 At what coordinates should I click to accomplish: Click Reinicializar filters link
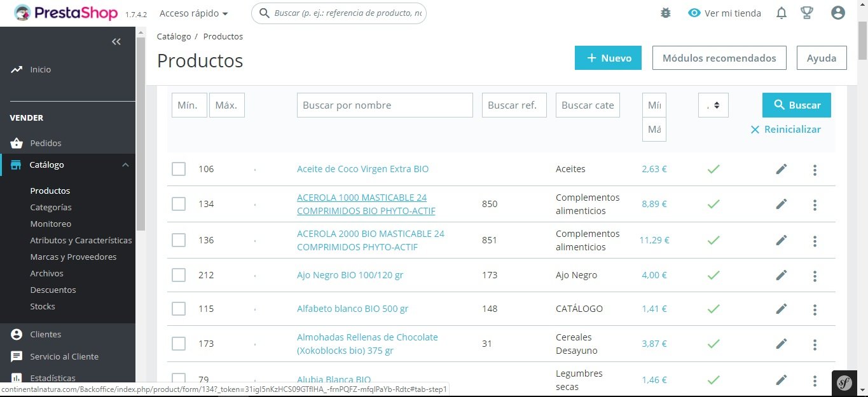click(785, 130)
